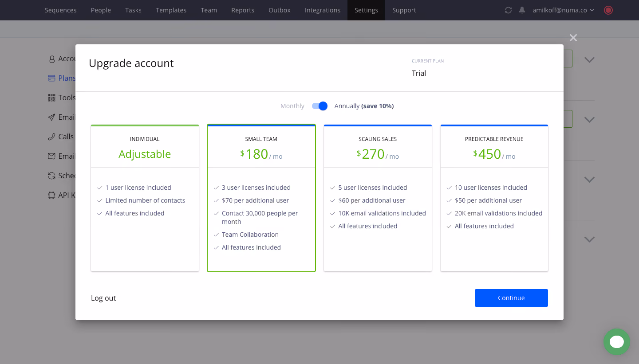Open the notifications bell

click(x=522, y=10)
